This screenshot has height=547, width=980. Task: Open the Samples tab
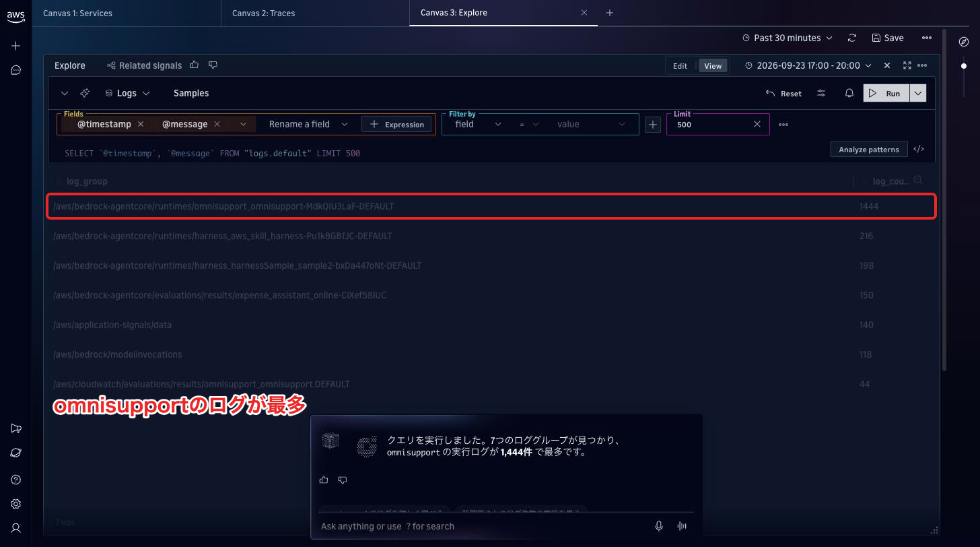point(191,93)
